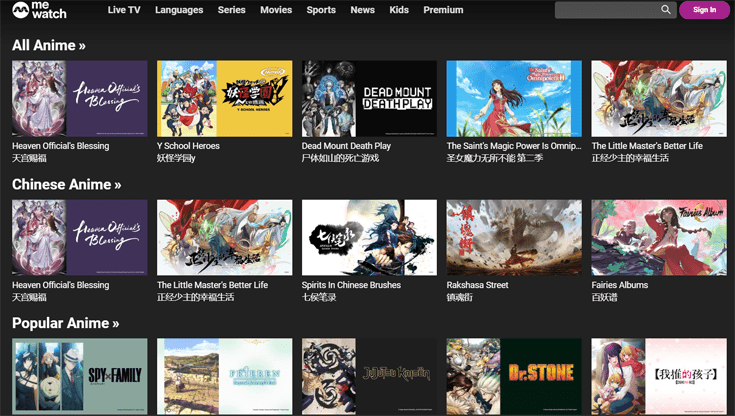Open the Dr. Stone thumbnail

[x=514, y=376]
